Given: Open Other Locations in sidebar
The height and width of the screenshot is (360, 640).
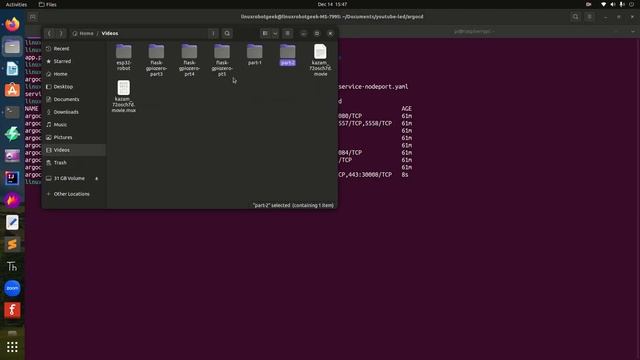Looking at the screenshot, I should 74,194.
